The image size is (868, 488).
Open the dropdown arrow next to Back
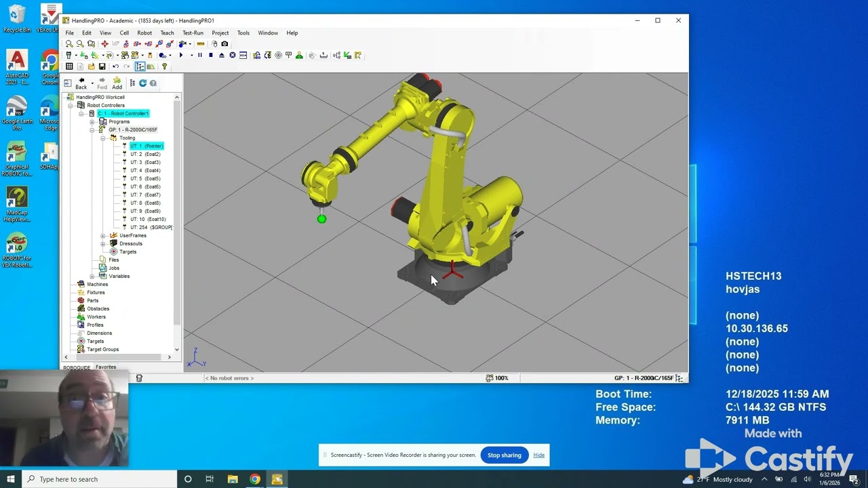92,83
